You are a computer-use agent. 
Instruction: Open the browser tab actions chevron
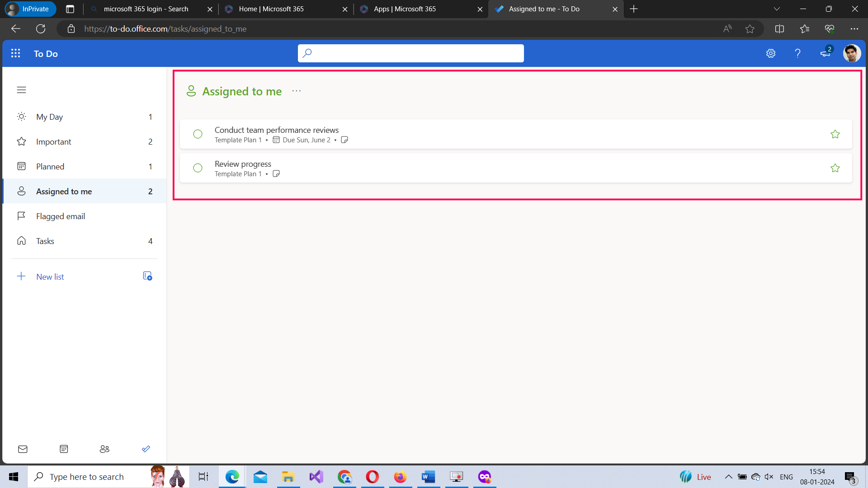777,9
